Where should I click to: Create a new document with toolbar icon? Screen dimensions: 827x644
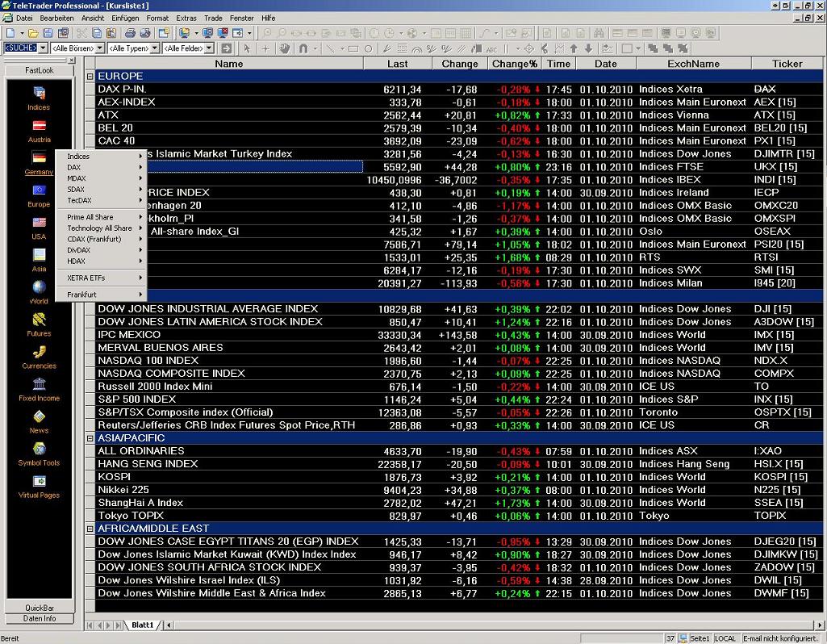pyautogui.click(x=10, y=33)
